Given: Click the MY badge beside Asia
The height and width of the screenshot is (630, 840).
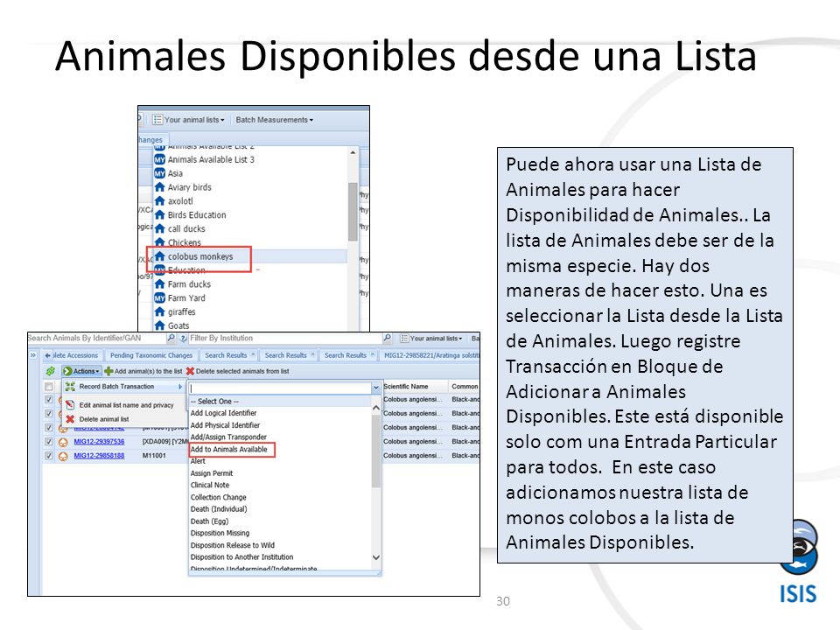Looking at the screenshot, I should click(159, 173).
